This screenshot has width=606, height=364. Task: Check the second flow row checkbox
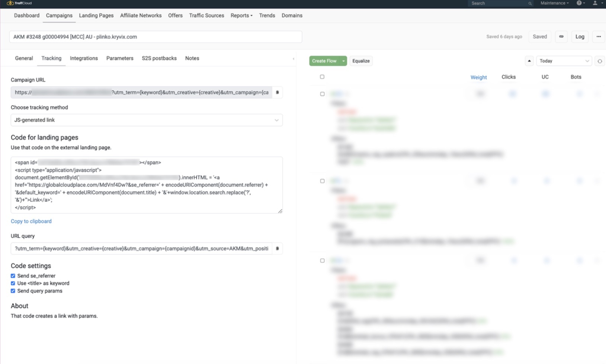322,181
